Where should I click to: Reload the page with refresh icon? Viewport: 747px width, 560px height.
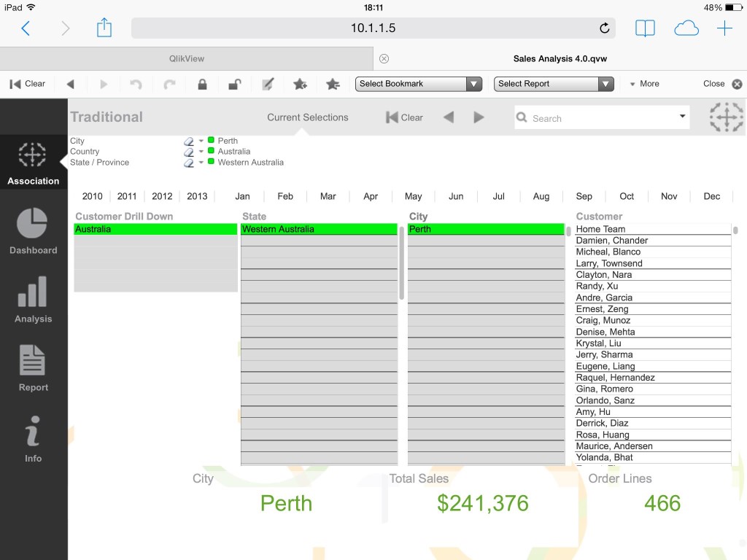[604, 28]
